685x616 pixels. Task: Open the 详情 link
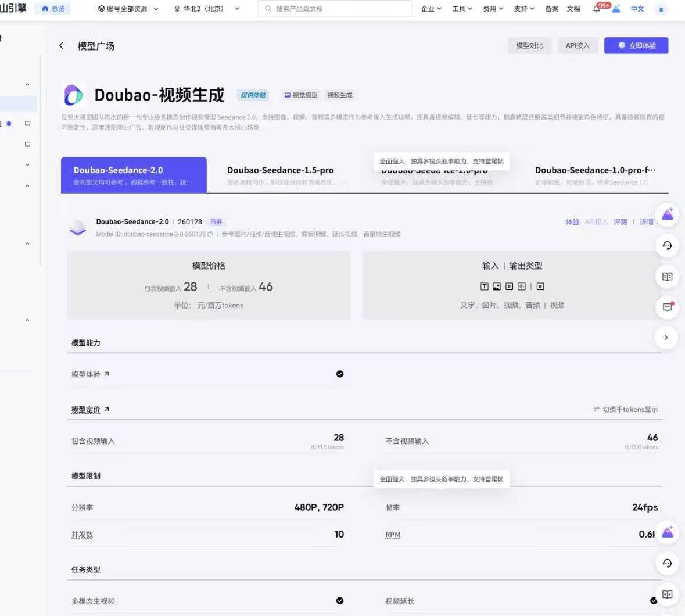(647, 222)
